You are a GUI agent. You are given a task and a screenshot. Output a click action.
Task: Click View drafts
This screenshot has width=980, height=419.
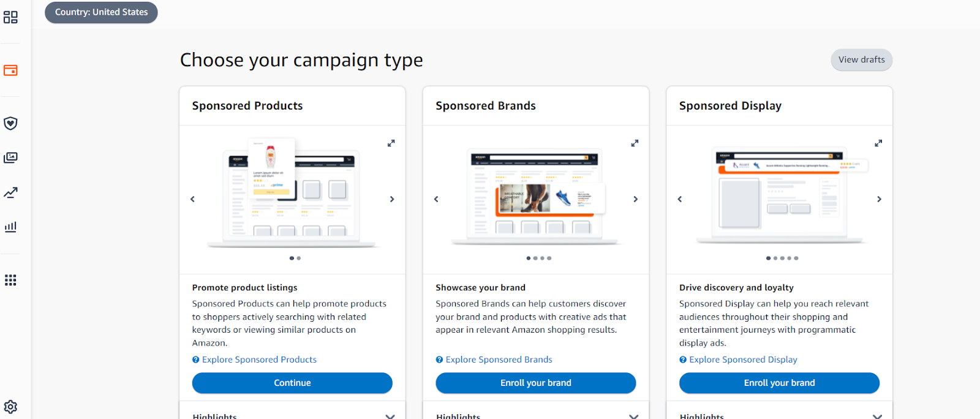click(x=861, y=59)
